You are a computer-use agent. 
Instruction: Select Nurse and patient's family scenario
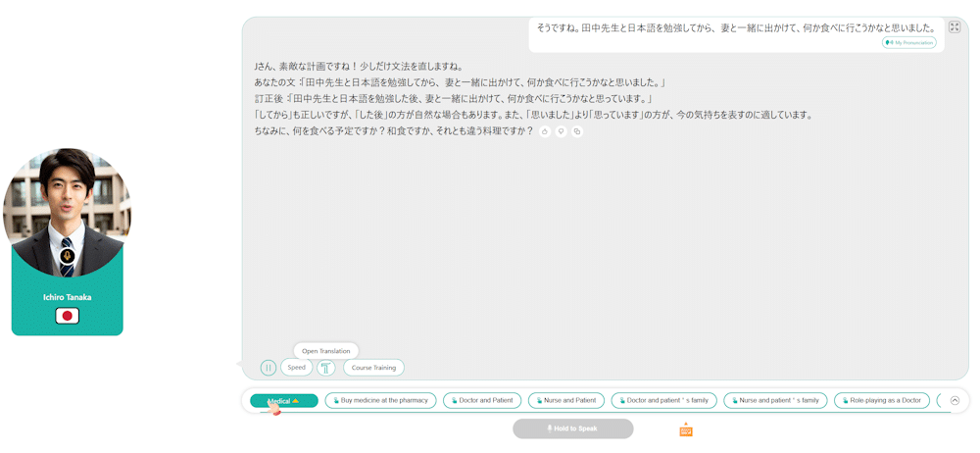[x=775, y=400]
